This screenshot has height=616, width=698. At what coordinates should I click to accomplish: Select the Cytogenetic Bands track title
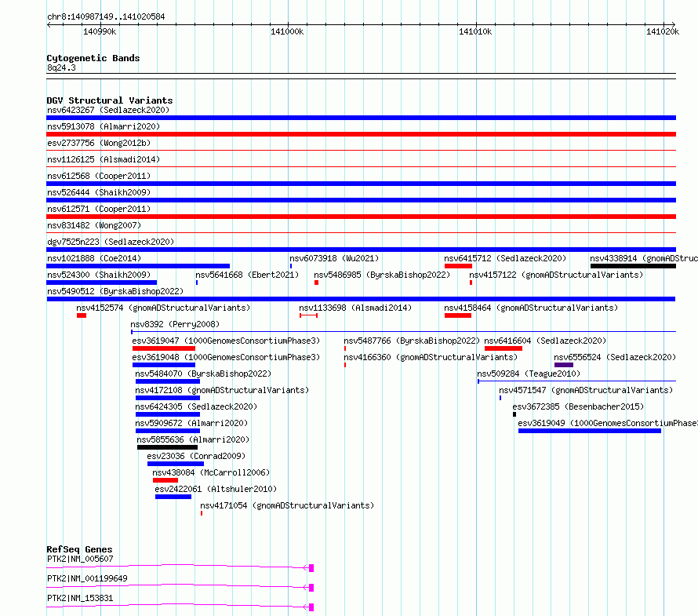coord(93,58)
